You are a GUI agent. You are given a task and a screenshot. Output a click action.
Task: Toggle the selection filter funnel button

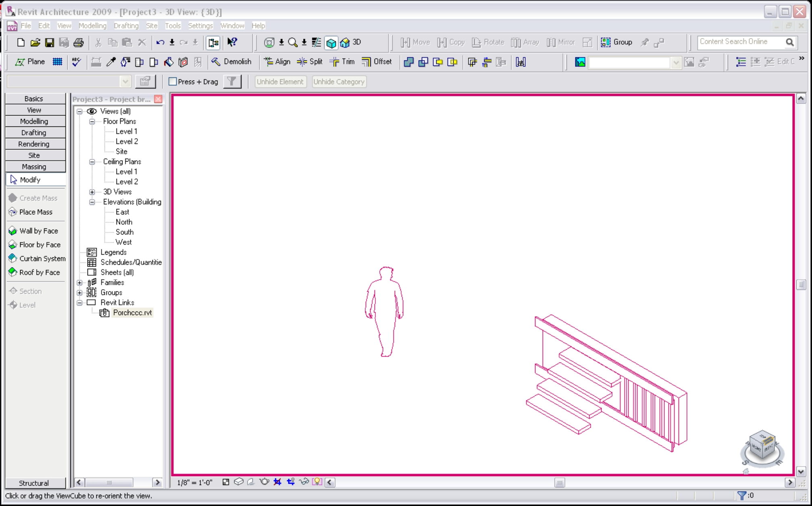(232, 81)
